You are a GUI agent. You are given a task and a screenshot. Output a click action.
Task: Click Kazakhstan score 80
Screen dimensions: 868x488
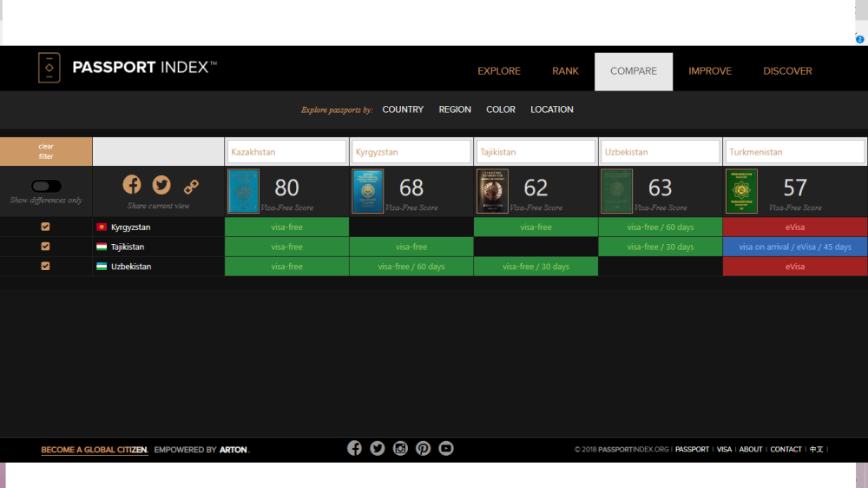point(286,188)
